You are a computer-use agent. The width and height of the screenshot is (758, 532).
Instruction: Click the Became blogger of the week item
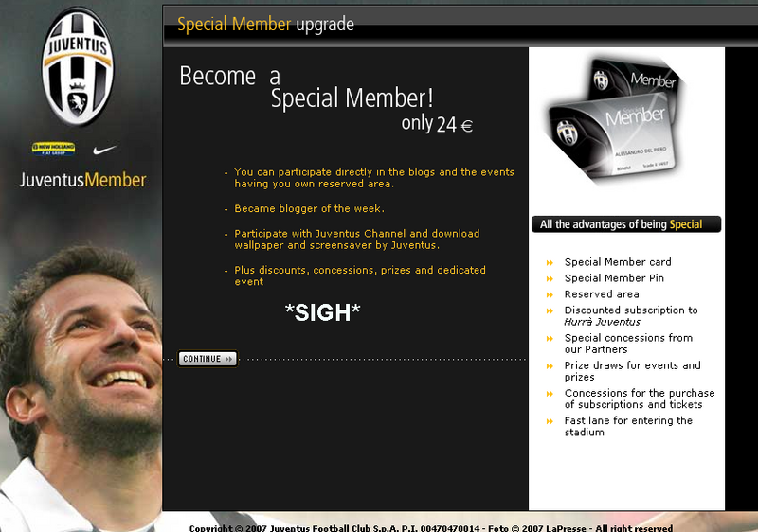(x=310, y=208)
